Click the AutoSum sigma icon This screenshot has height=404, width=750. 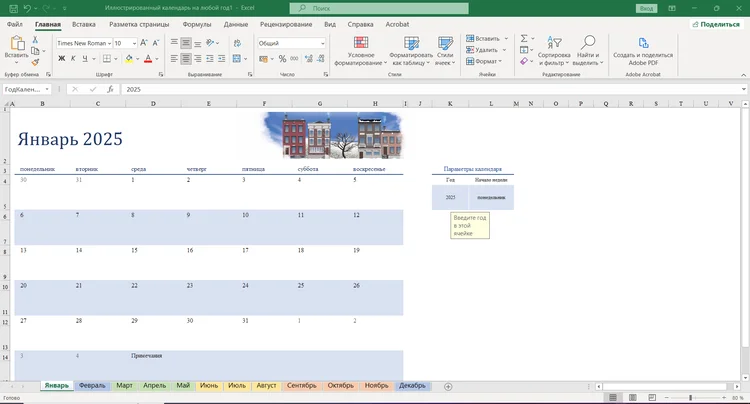click(x=524, y=38)
